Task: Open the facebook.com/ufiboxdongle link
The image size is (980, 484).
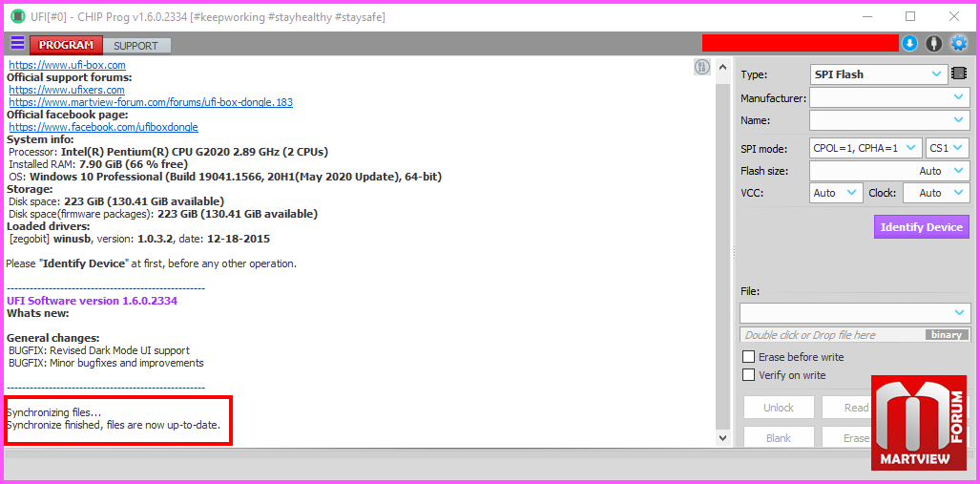Action: point(103,127)
